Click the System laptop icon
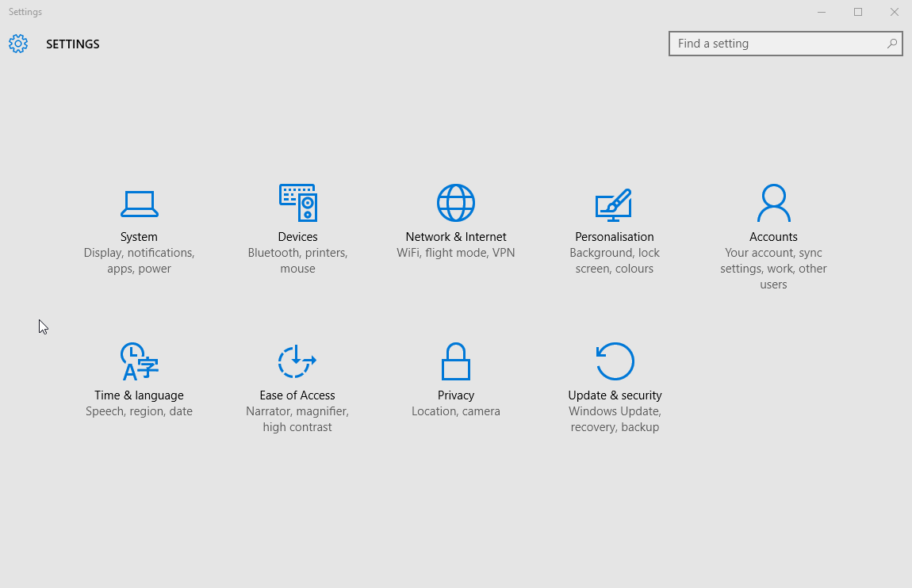912x588 pixels. point(139,204)
